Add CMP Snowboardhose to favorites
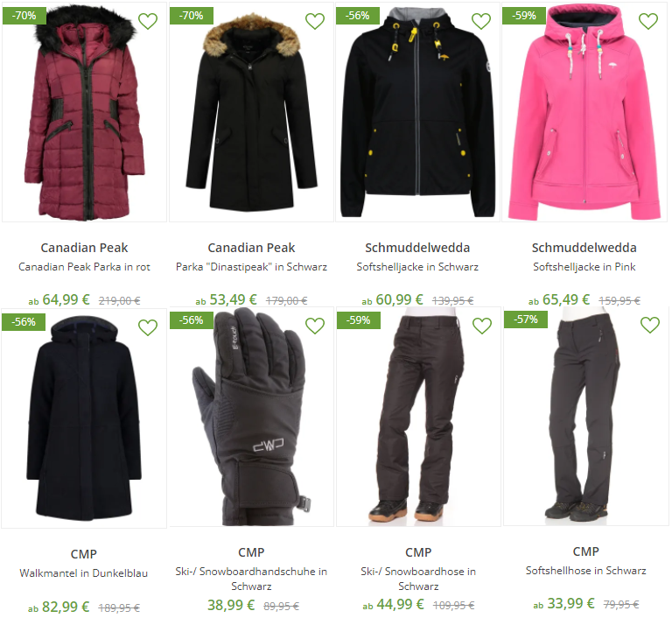Screen dimensions: 672x618 click(x=482, y=326)
